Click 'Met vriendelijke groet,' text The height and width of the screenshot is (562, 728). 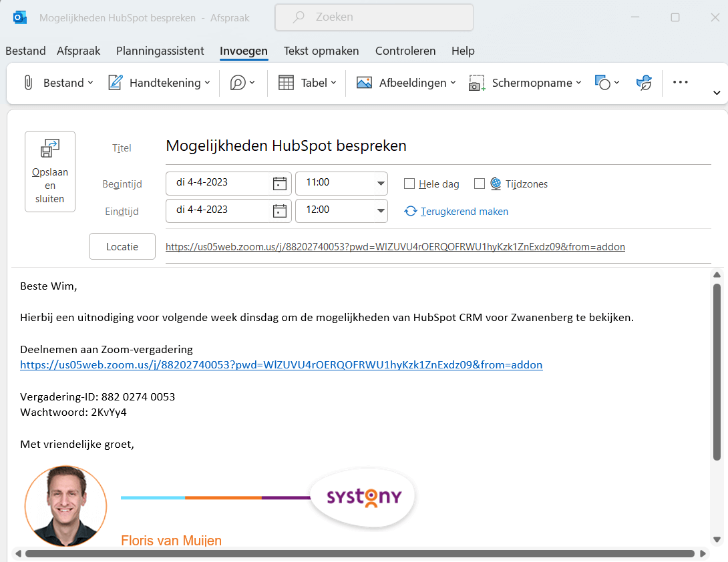(77, 444)
